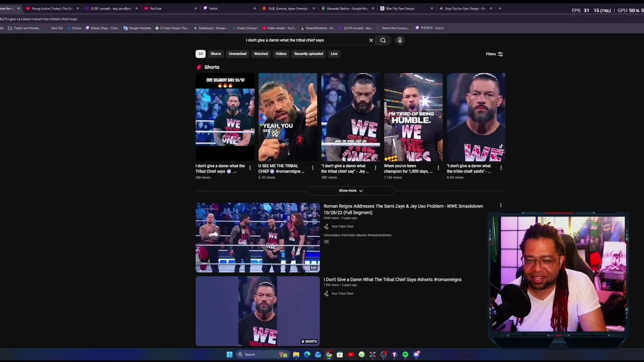644x362 pixels.
Task: Click the CC closed captions badge
Action: tap(326, 241)
